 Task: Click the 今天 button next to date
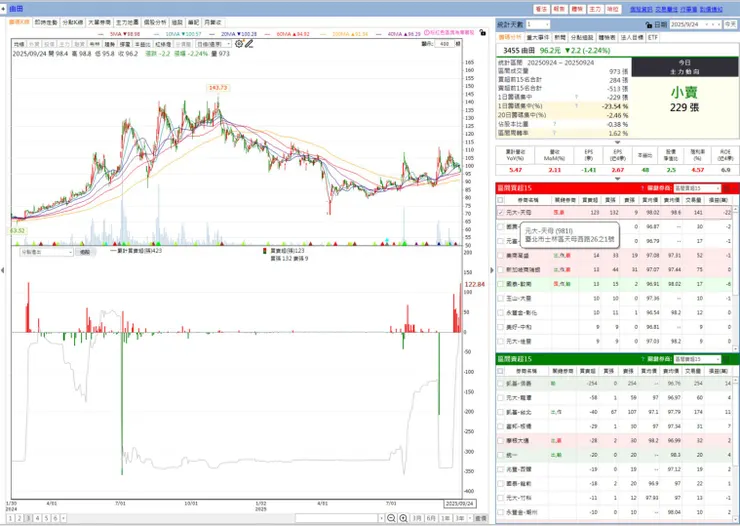coord(730,25)
